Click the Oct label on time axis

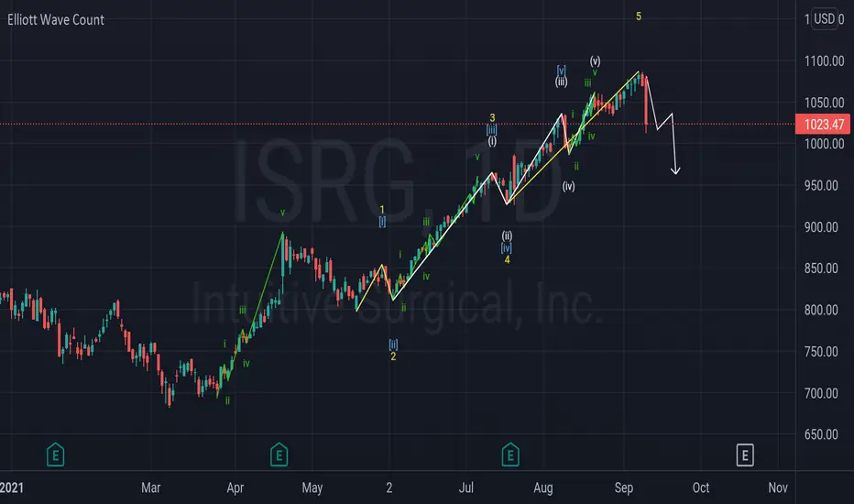tap(700, 488)
